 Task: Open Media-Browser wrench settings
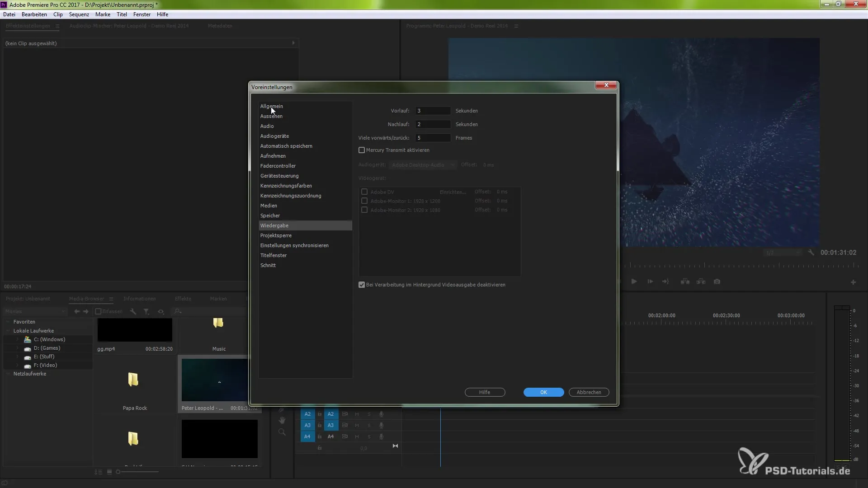click(x=133, y=311)
